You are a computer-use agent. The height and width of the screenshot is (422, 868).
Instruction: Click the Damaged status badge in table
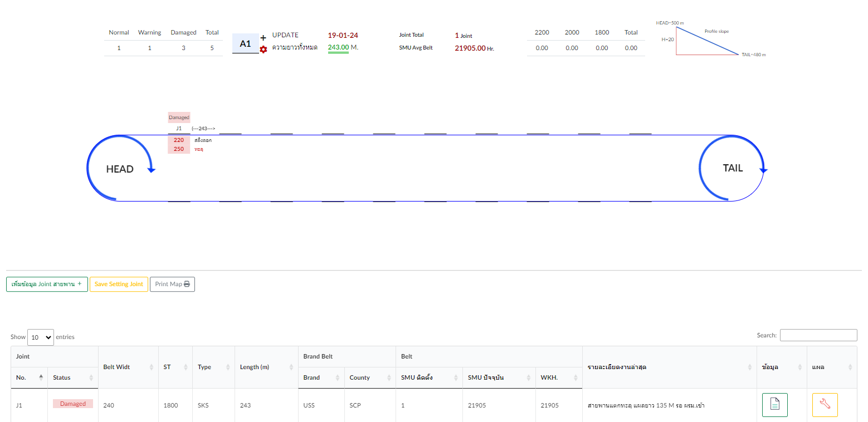click(x=73, y=404)
